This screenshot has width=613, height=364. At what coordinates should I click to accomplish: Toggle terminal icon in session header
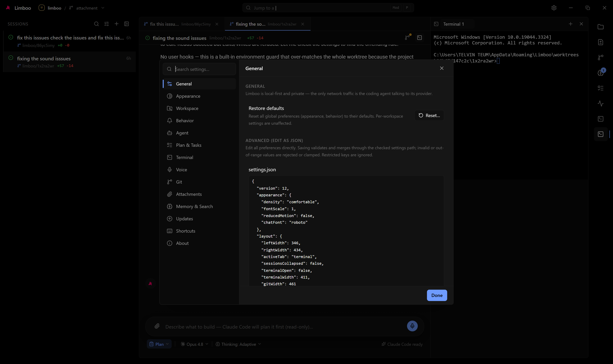(420, 38)
